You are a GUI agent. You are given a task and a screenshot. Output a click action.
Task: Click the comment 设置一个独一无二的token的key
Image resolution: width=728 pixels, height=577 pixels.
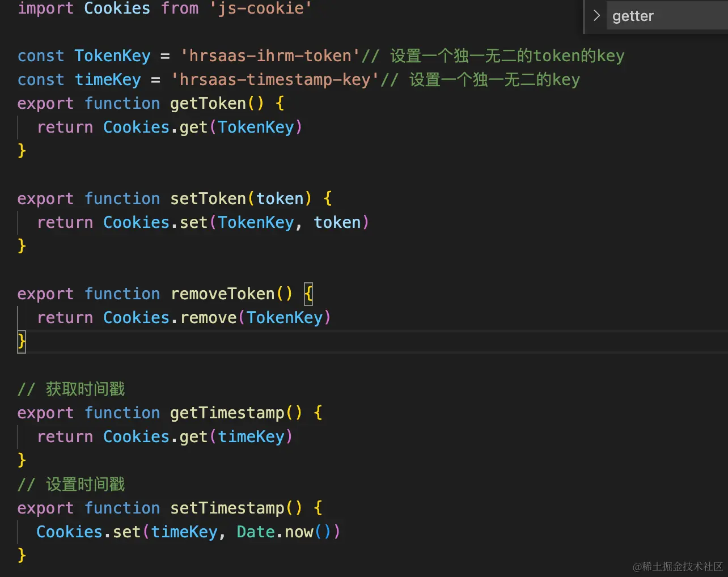(493, 56)
